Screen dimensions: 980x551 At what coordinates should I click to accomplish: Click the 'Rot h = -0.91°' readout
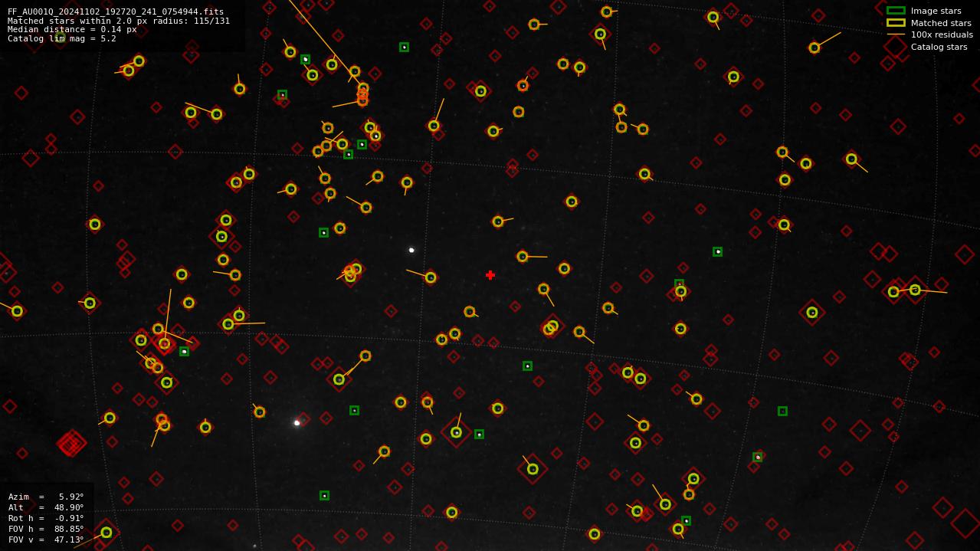click(46, 518)
